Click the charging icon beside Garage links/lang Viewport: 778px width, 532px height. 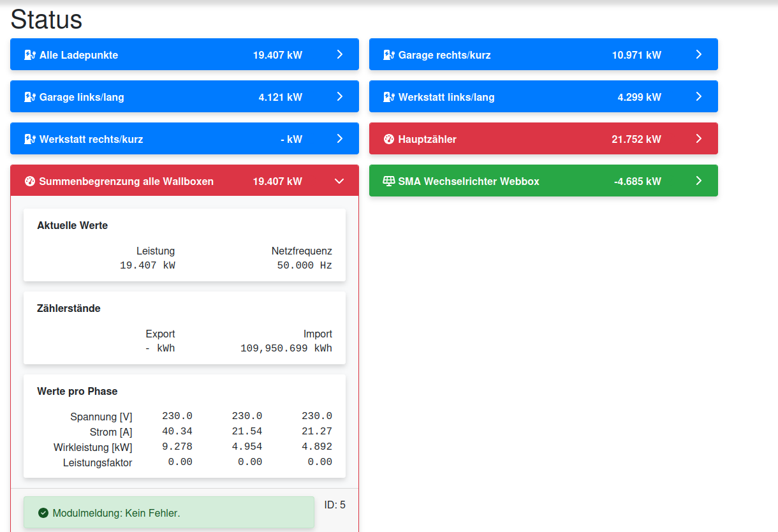pos(29,97)
